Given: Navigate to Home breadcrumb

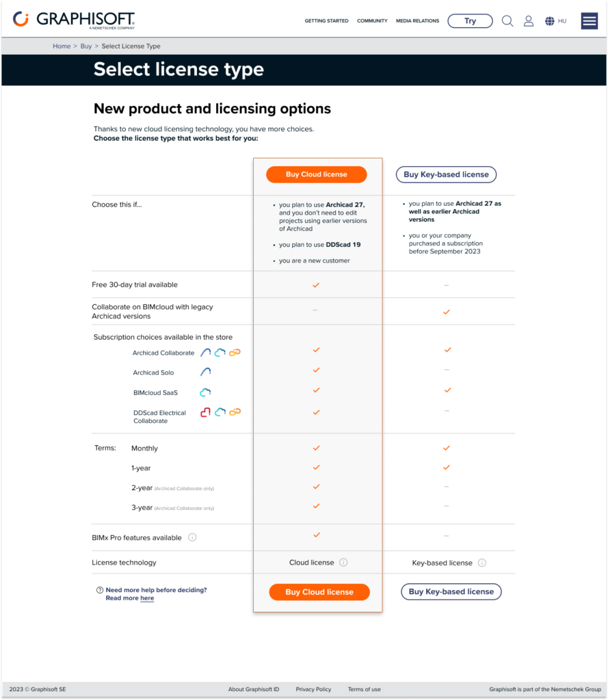Looking at the screenshot, I should 62,46.
